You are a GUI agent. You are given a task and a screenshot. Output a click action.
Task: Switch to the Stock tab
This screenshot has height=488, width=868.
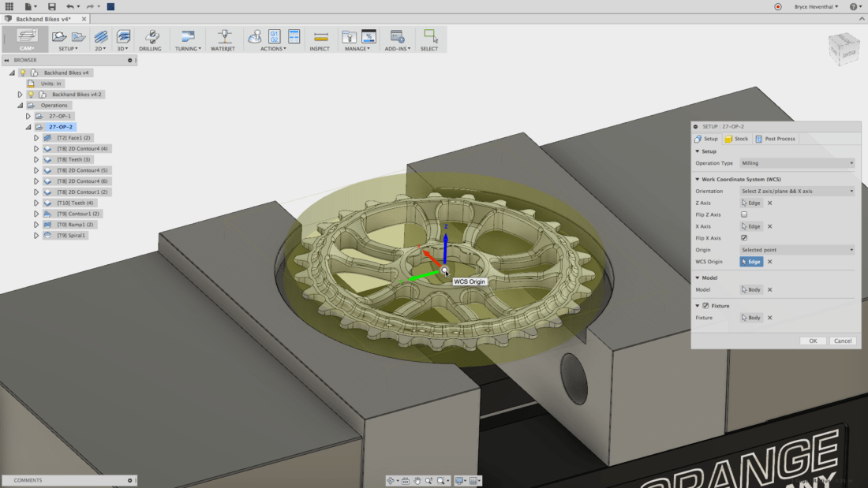[735, 139]
